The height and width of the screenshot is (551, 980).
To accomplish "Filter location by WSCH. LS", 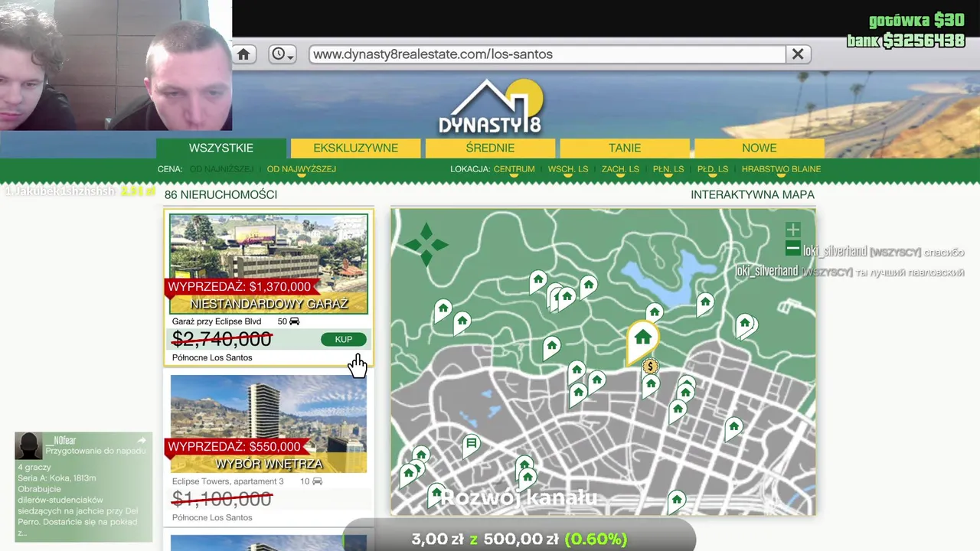I will [568, 169].
